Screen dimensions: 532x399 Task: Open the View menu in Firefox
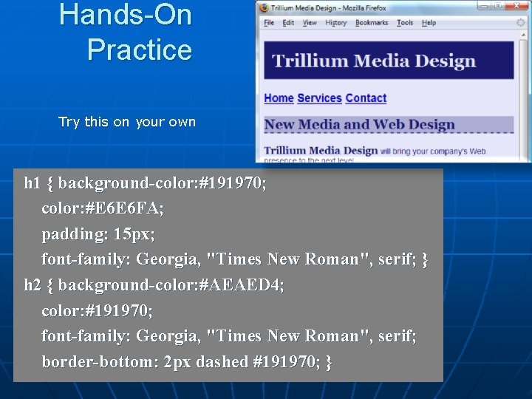coord(310,23)
